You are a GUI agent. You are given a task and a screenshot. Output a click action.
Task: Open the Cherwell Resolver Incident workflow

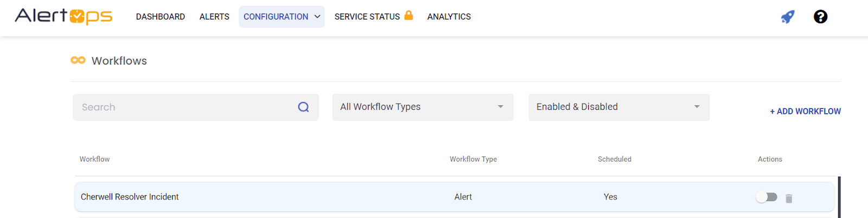[130, 197]
